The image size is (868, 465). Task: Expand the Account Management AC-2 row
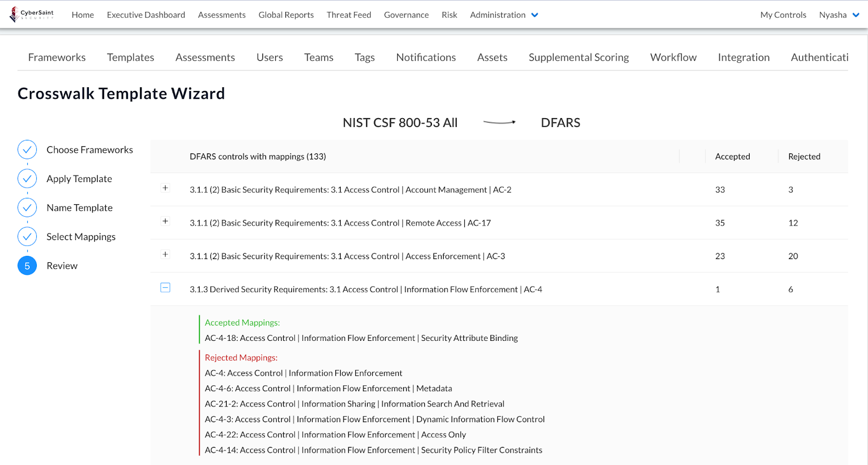tap(165, 188)
